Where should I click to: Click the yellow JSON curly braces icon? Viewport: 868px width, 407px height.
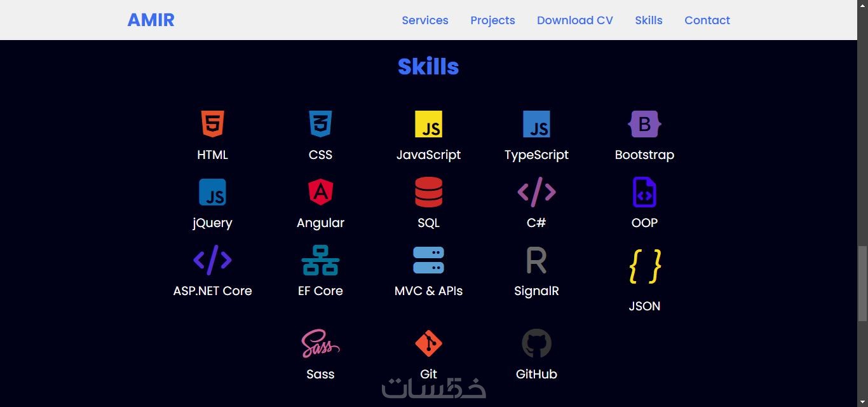pyautogui.click(x=644, y=266)
